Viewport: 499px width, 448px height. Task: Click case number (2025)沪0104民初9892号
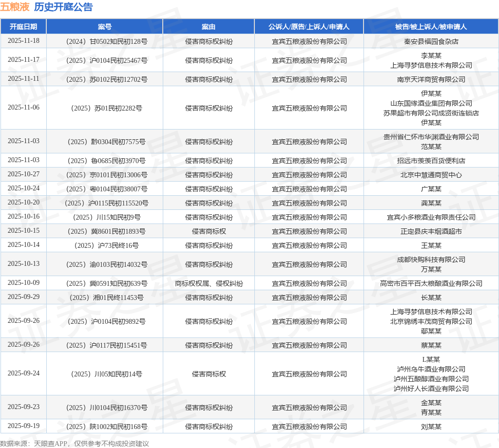pos(107,321)
